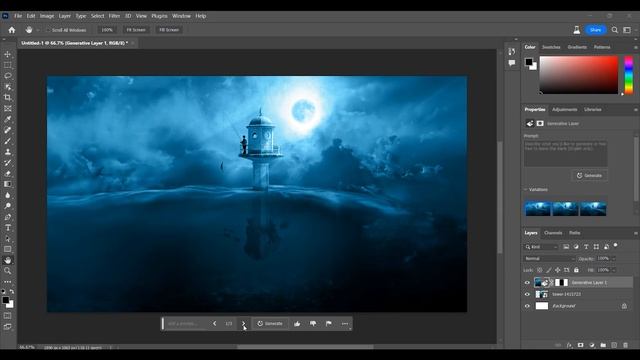Open the Window menu
This screenshot has width=640, height=360.
click(181, 16)
